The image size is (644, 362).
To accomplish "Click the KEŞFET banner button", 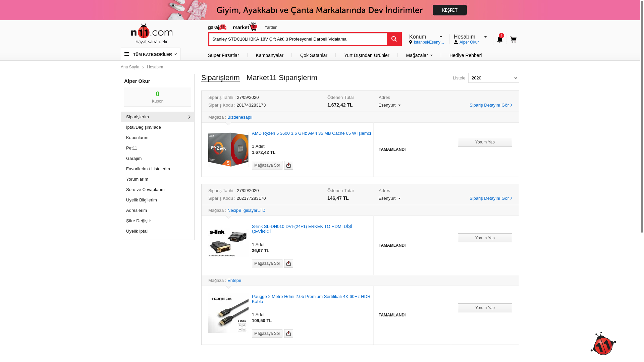I will pos(449,10).
